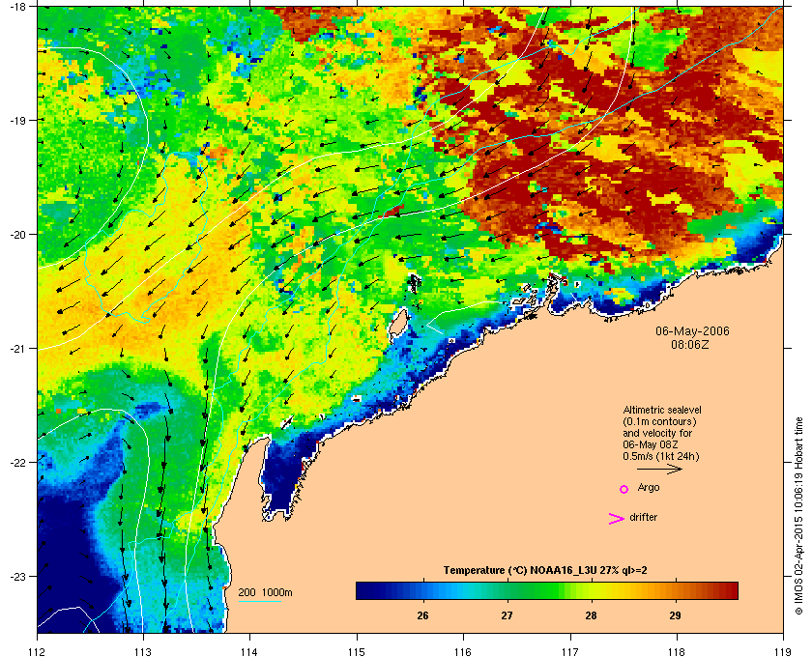The image size is (812, 657).
Task: Click the magenta drifter arrowhead symbol
Action: 617,519
